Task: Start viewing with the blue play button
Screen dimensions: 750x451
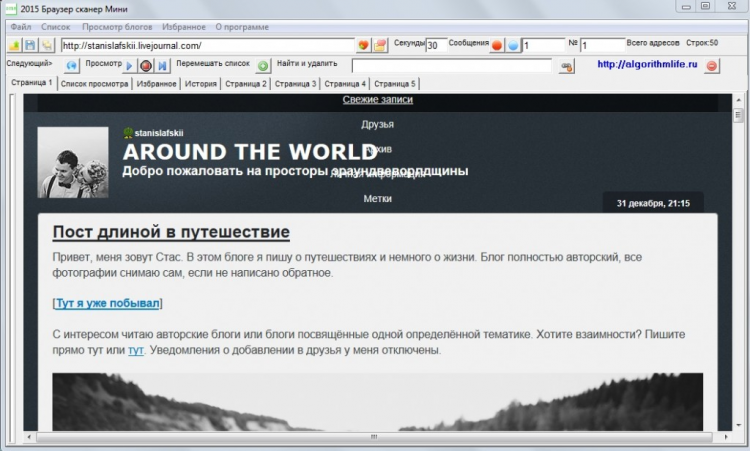Action: (x=129, y=66)
